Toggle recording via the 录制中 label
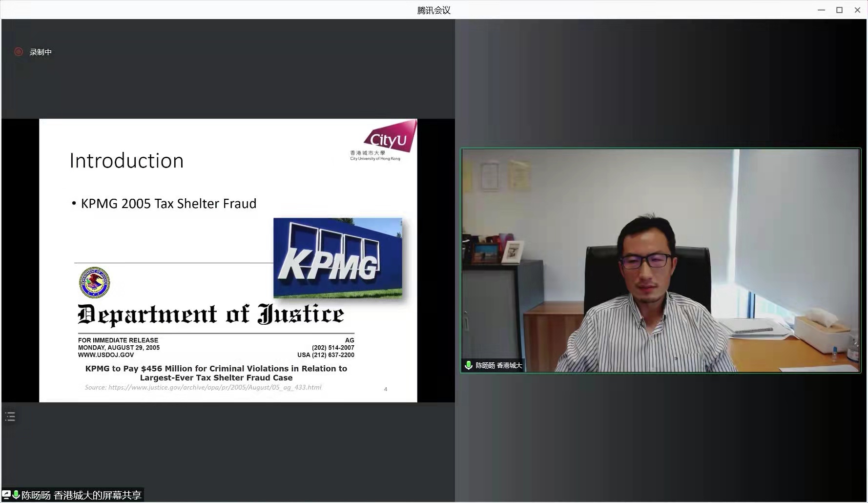 point(41,52)
